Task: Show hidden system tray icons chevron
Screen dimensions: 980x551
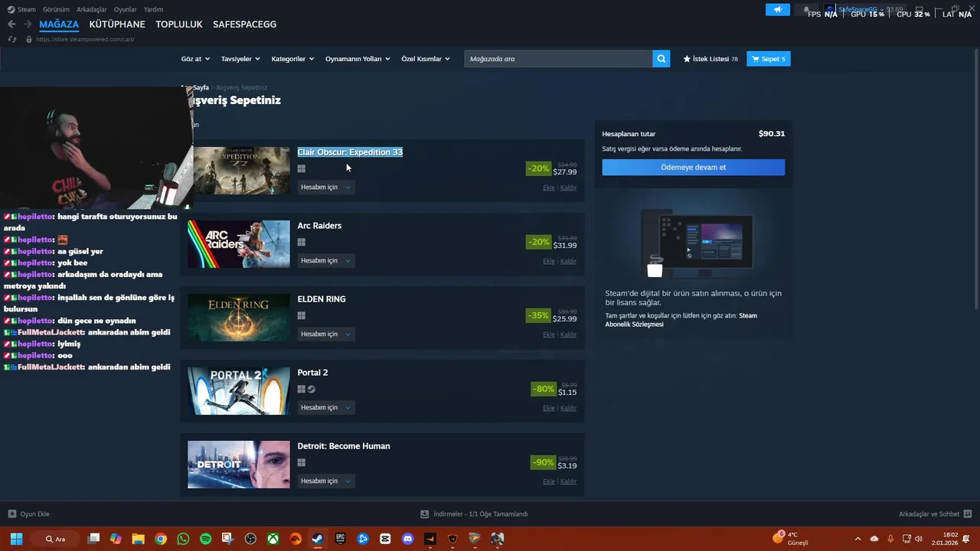Action: coord(857,539)
